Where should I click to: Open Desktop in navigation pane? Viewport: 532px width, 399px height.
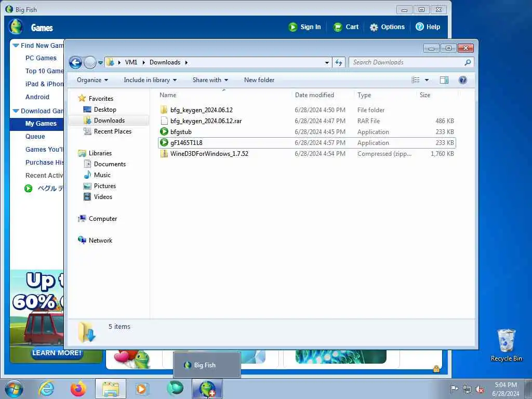click(x=105, y=109)
